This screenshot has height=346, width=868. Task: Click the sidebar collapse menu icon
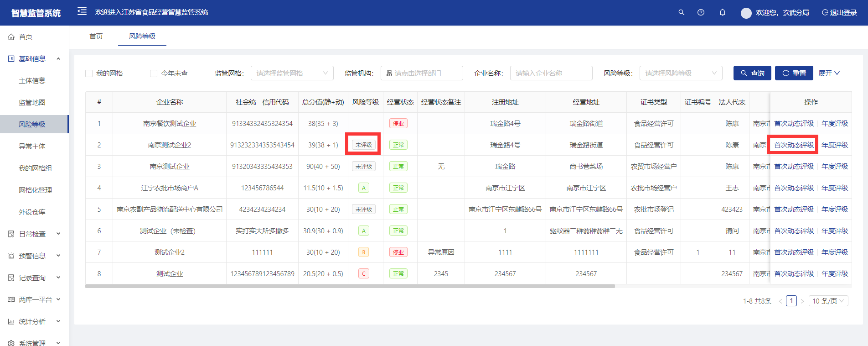point(82,11)
